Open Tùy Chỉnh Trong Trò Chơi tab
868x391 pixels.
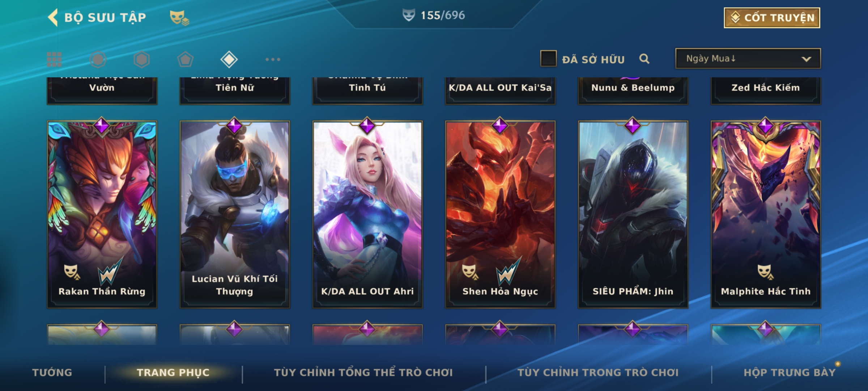coord(598,373)
